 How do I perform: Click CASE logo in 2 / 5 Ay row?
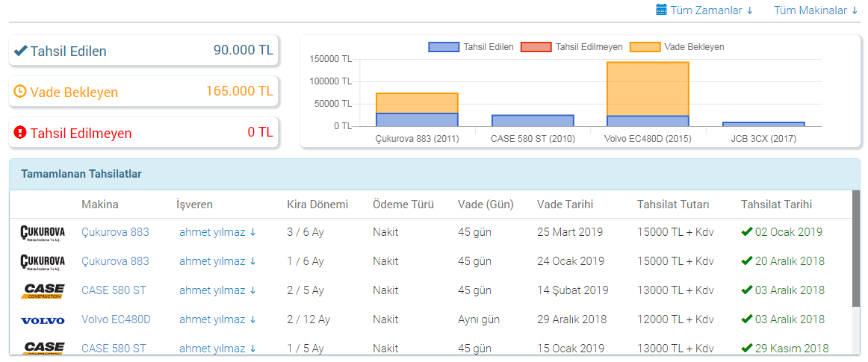pyautogui.click(x=43, y=290)
